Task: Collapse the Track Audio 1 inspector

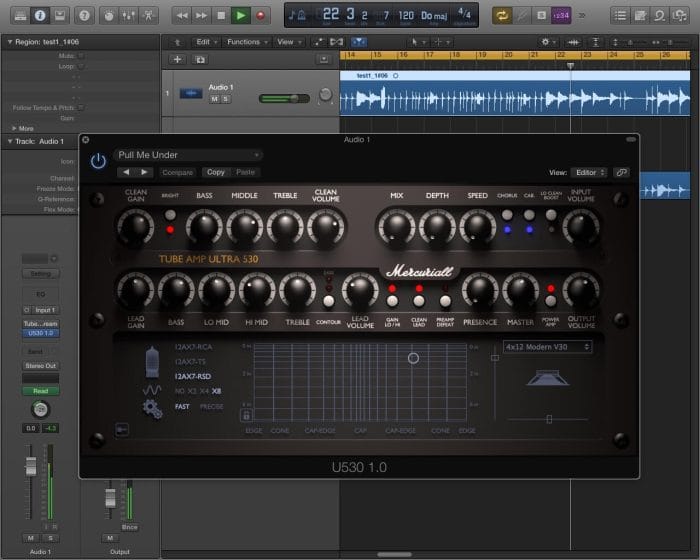Action: (9, 142)
